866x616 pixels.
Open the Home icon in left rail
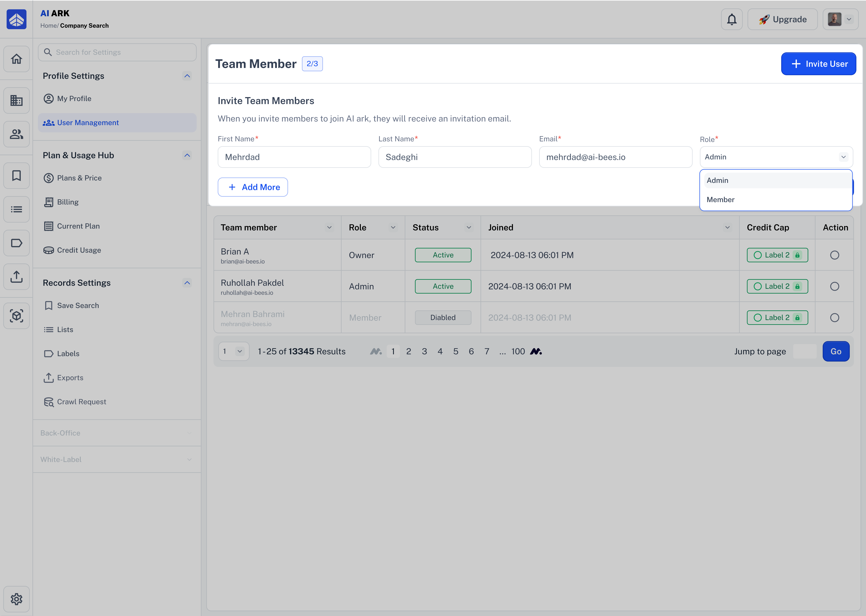tap(16, 59)
